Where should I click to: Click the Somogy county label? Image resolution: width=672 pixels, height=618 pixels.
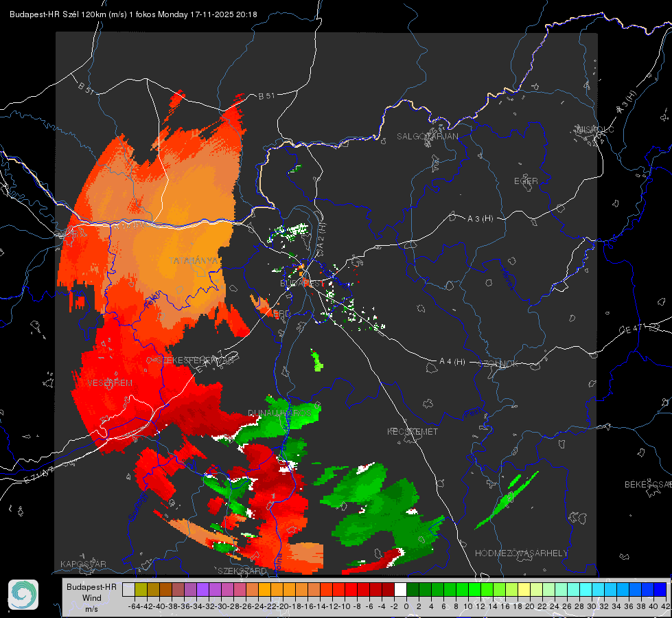coord(137,507)
